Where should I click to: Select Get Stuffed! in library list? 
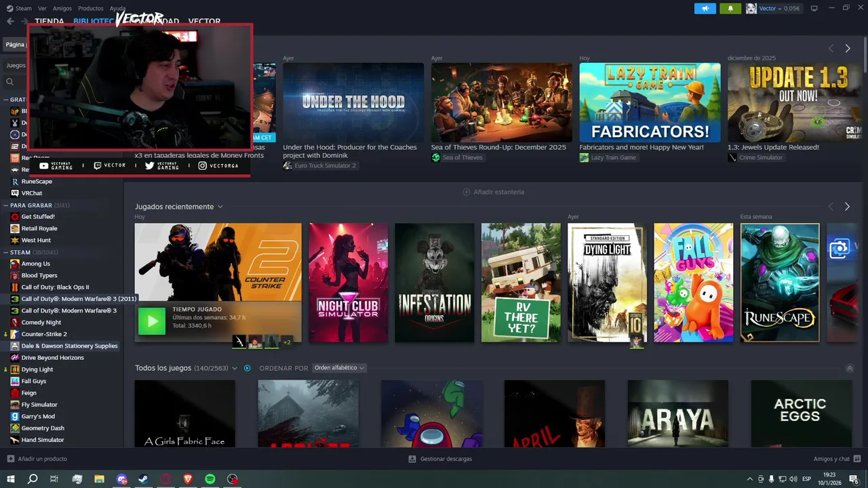coord(38,217)
